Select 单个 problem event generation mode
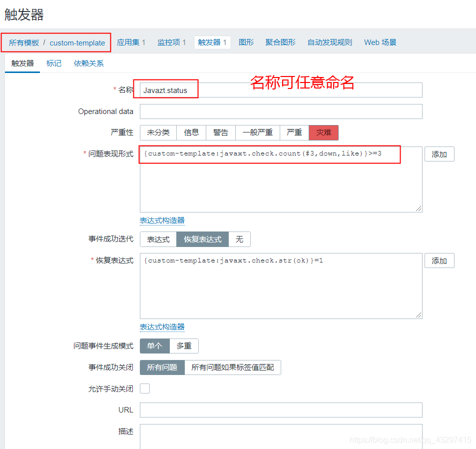This screenshot has height=449, width=476. [x=155, y=346]
